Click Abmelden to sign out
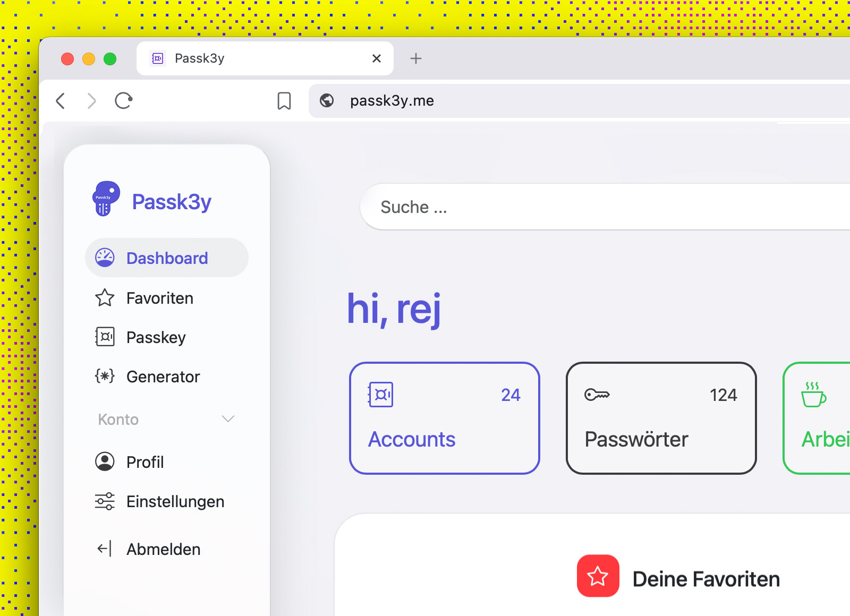This screenshot has width=850, height=616. [x=167, y=549]
